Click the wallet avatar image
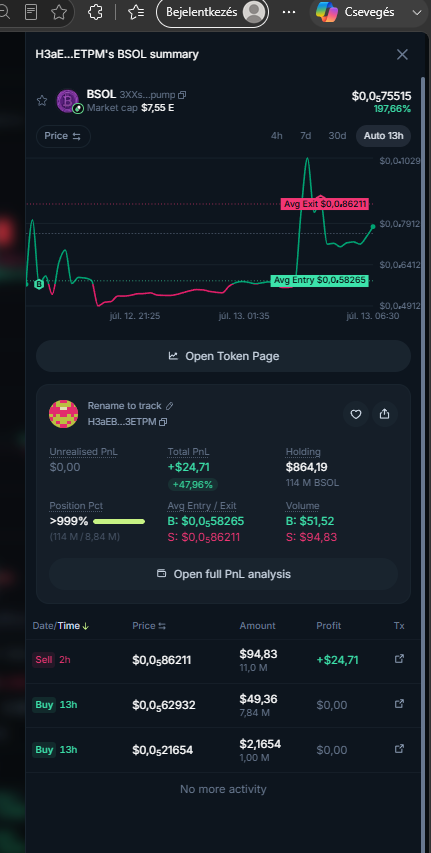The width and height of the screenshot is (431, 853). coord(64,413)
